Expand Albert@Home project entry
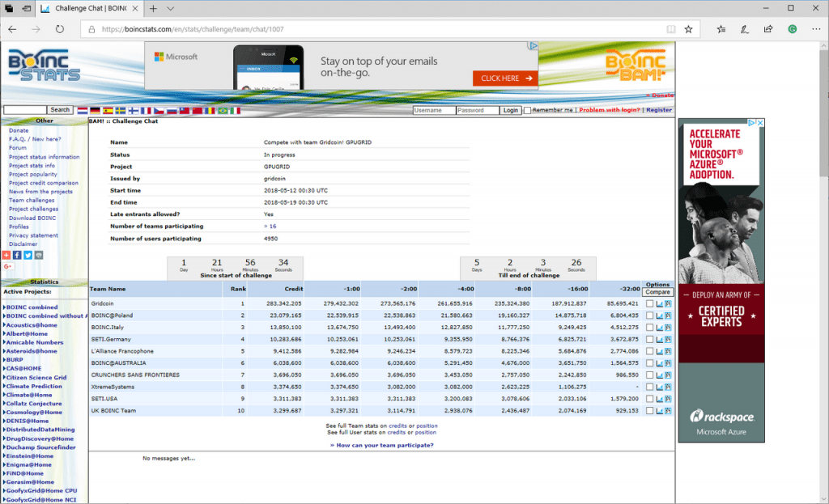The width and height of the screenshot is (829, 504). click(x=25, y=334)
